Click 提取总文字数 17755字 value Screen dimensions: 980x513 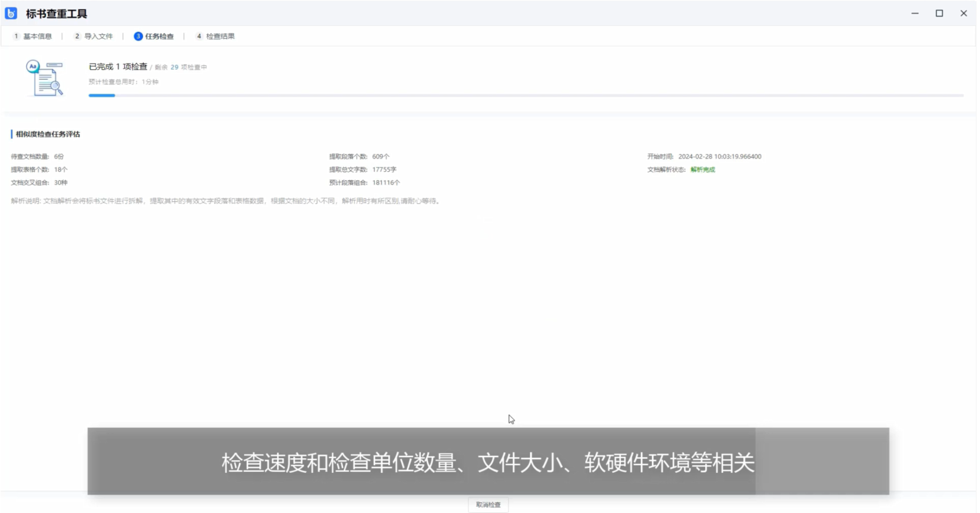(x=384, y=170)
